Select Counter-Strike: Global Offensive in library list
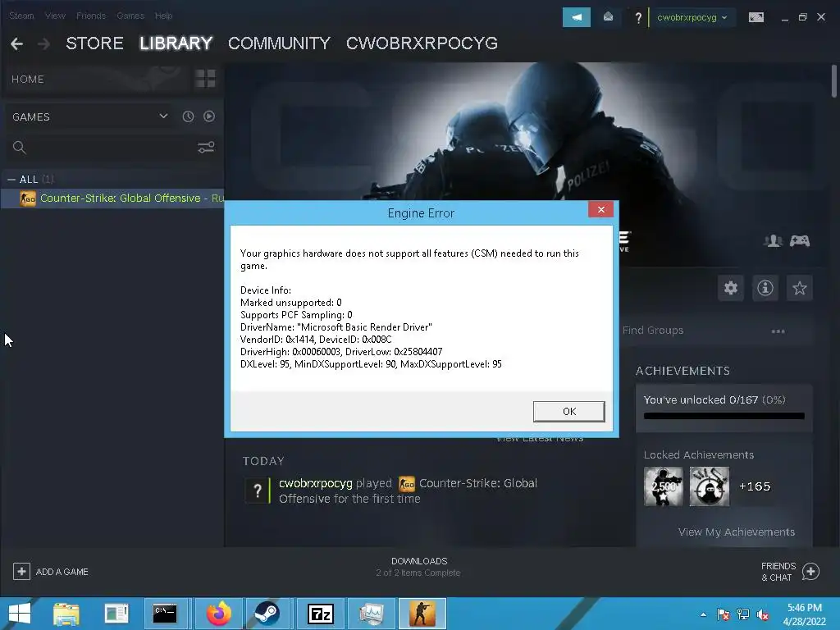840x630 pixels. [112, 199]
